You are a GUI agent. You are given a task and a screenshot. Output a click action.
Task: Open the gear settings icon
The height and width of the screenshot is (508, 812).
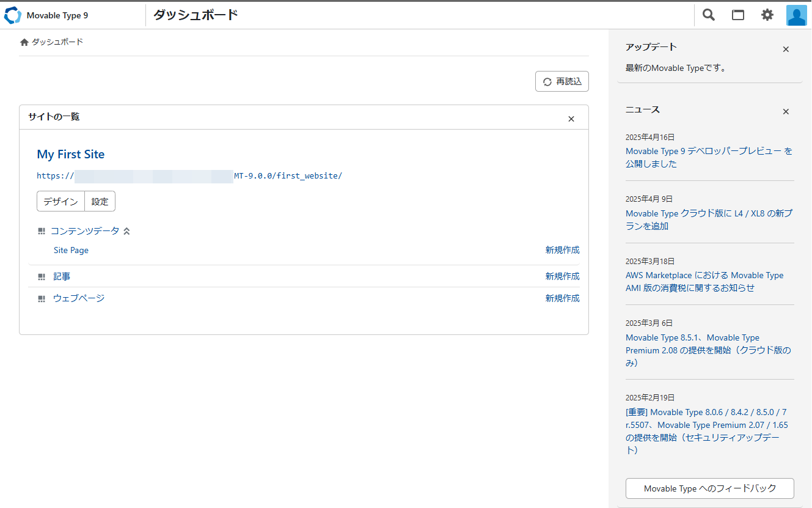pos(767,15)
